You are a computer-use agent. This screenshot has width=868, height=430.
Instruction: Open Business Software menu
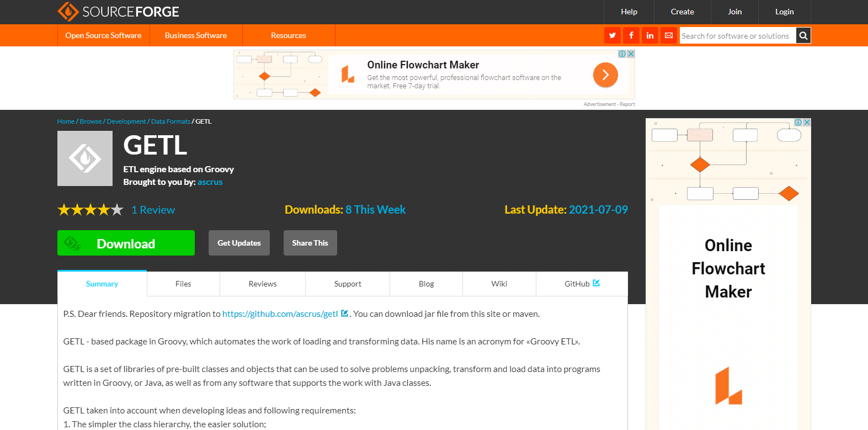[x=196, y=35]
